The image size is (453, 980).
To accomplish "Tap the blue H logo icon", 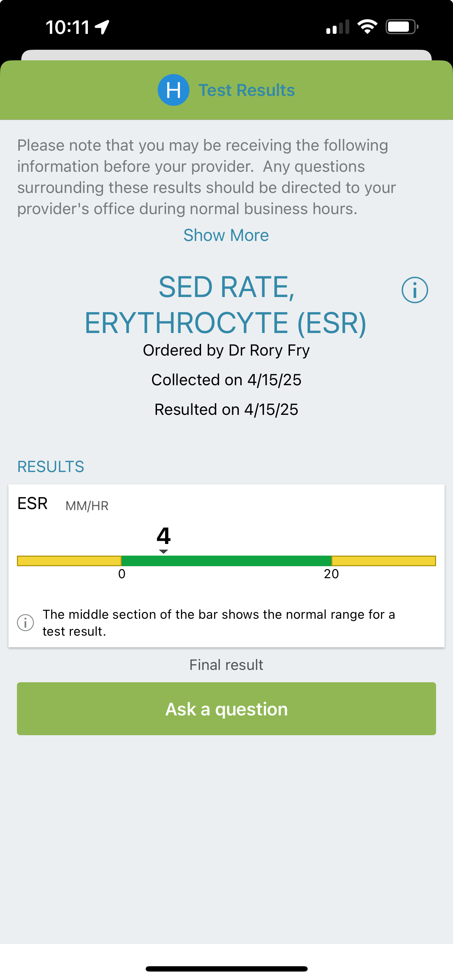I will pos(174,90).
